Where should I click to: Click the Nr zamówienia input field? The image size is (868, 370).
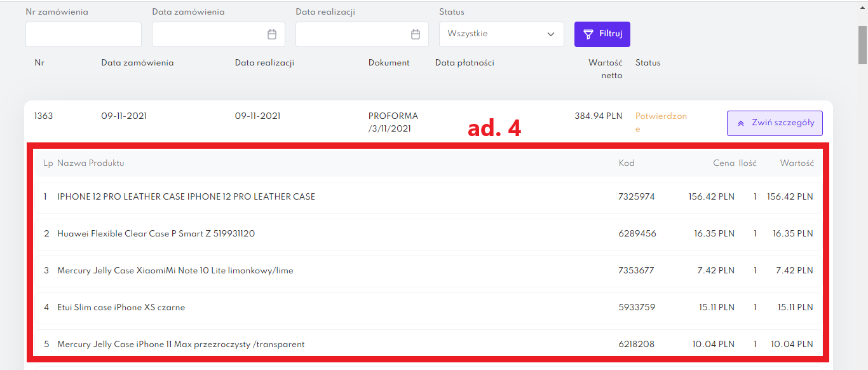[x=83, y=34]
